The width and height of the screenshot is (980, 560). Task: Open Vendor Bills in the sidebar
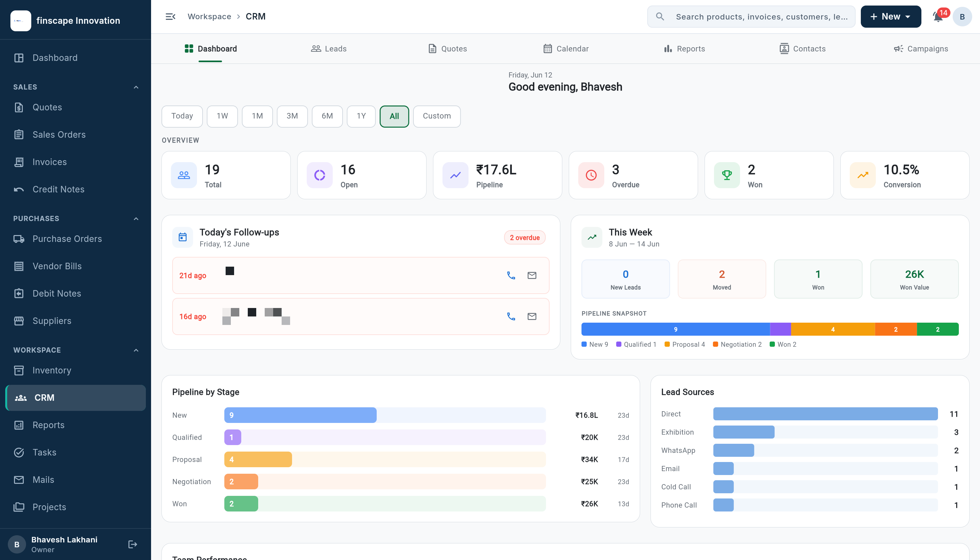pyautogui.click(x=76, y=266)
